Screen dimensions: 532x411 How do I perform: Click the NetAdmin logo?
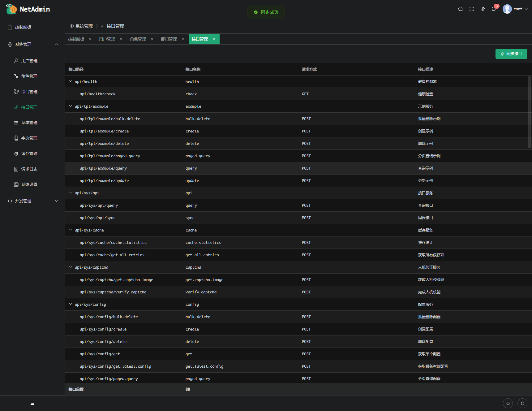28,9
